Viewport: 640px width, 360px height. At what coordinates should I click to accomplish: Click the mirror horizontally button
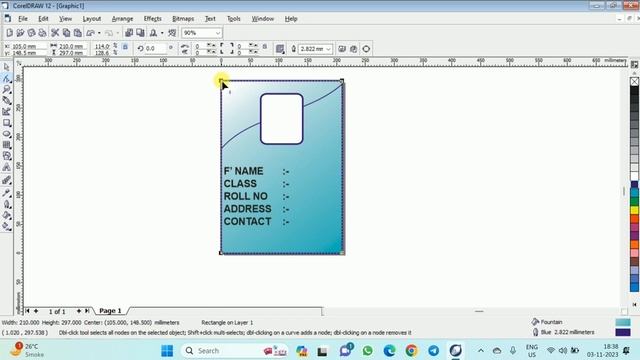[x=184, y=46]
